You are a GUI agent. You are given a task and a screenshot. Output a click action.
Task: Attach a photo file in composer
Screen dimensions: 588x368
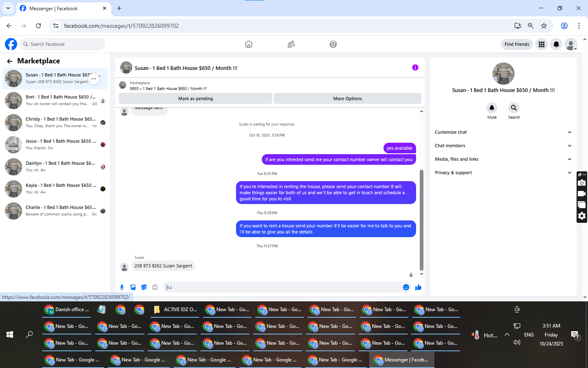[x=133, y=287]
